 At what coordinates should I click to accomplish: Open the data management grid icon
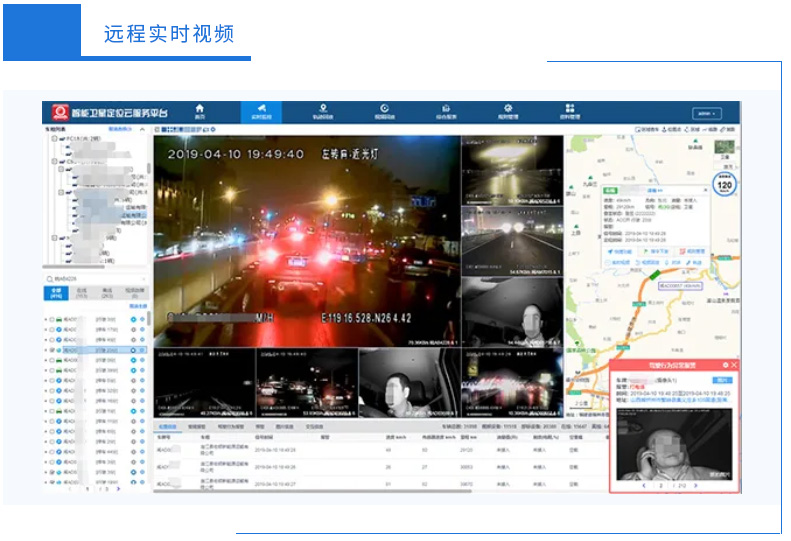tap(570, 110)
